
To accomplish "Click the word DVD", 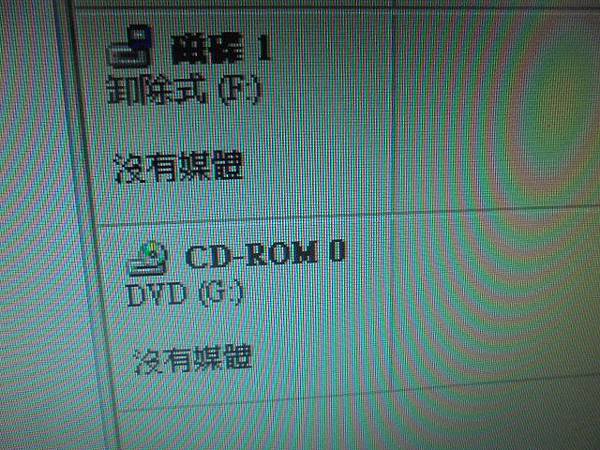I will coord(156,295).
